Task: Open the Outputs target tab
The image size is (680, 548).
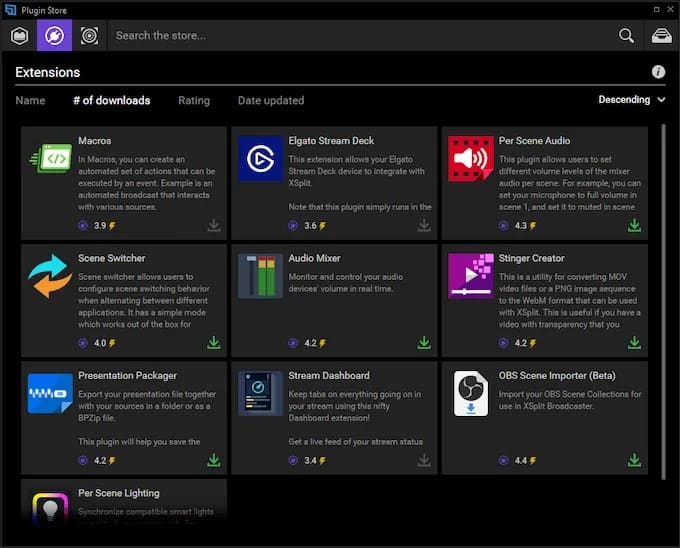Action: [89, 36]
